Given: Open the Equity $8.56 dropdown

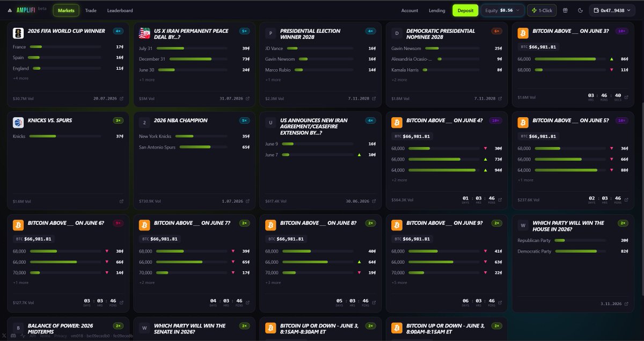Looking at the screenshot, I should click(502, 10).
